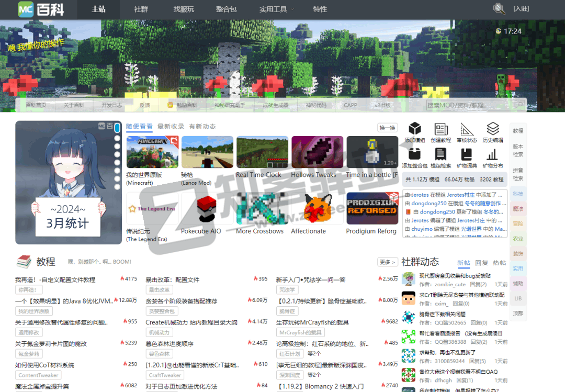Click the magnifier search icon in header

499,9
